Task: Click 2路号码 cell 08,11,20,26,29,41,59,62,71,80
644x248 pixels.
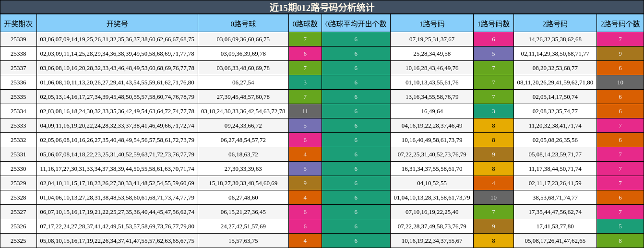Action: tap(555, 83)
